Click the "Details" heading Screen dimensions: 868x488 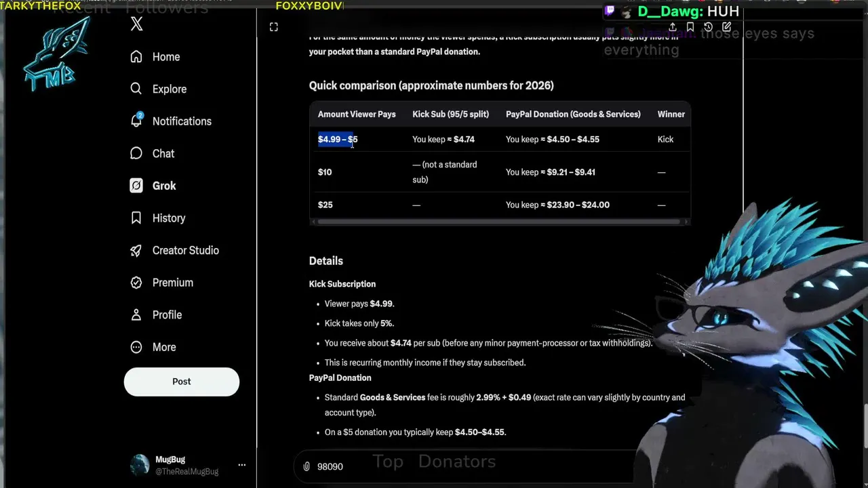coord(326,261)
